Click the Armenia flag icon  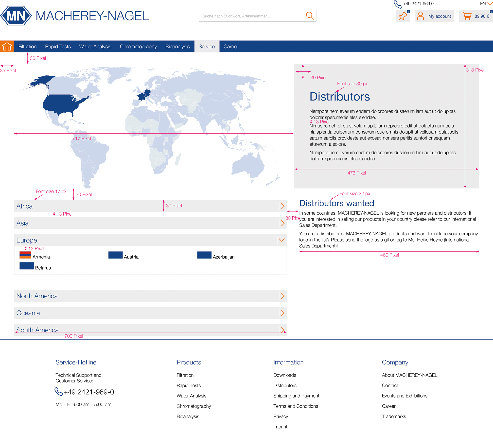25,255
